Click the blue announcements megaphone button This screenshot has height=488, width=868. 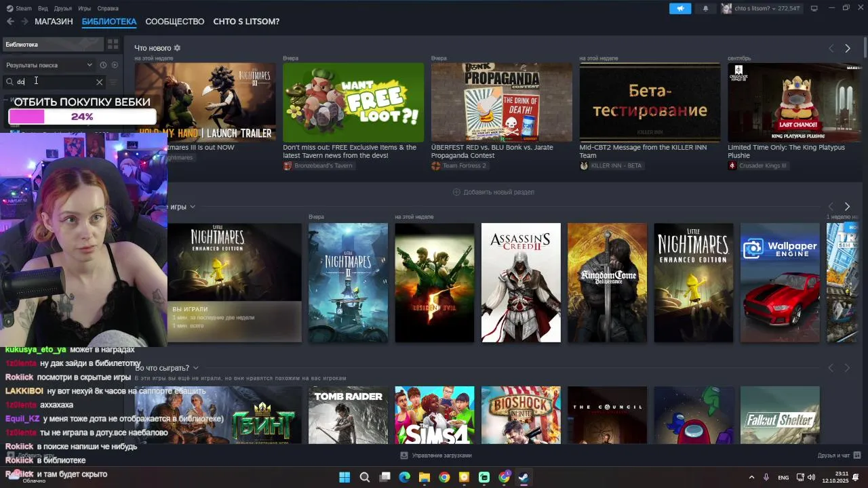coord(680,8)
